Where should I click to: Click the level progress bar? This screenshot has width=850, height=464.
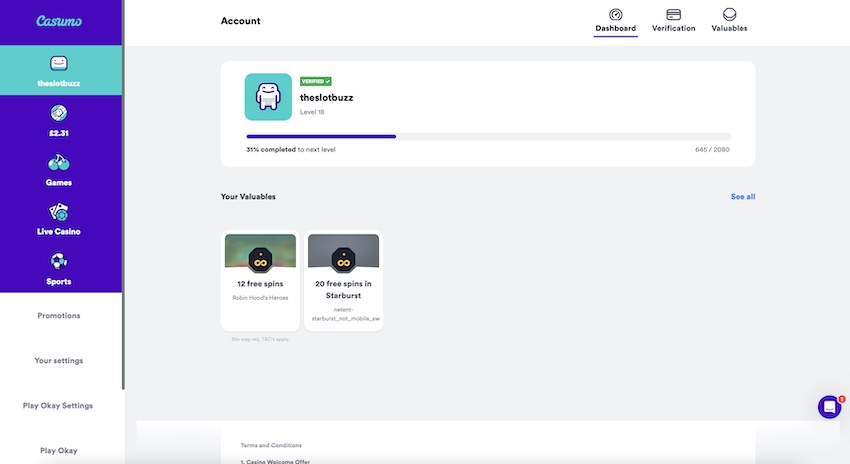click(x=488, y=137)
